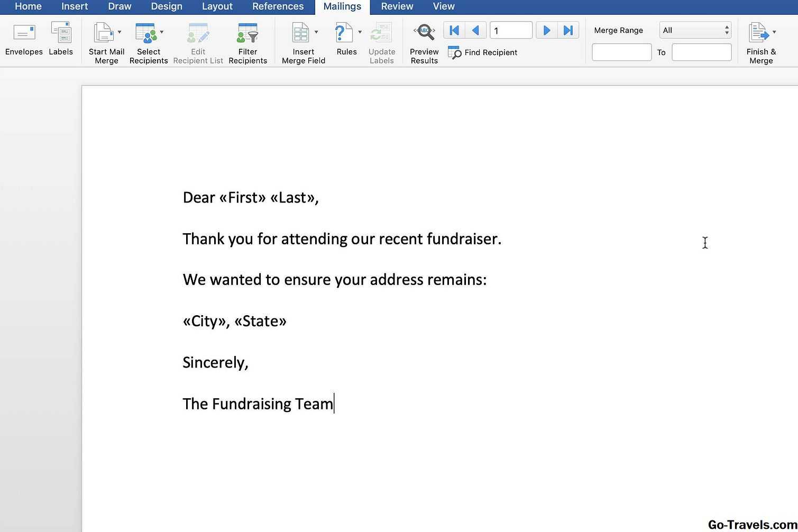The image size is (798, 532).
Task: Click the Insert Merge Field icon
Action: coord(300,32)
